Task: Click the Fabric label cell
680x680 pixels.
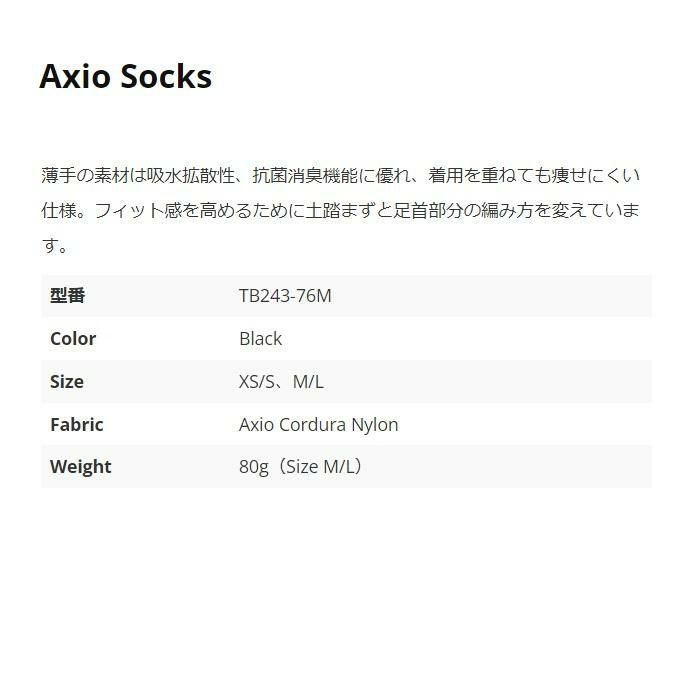Action: (x=77, y=425)
